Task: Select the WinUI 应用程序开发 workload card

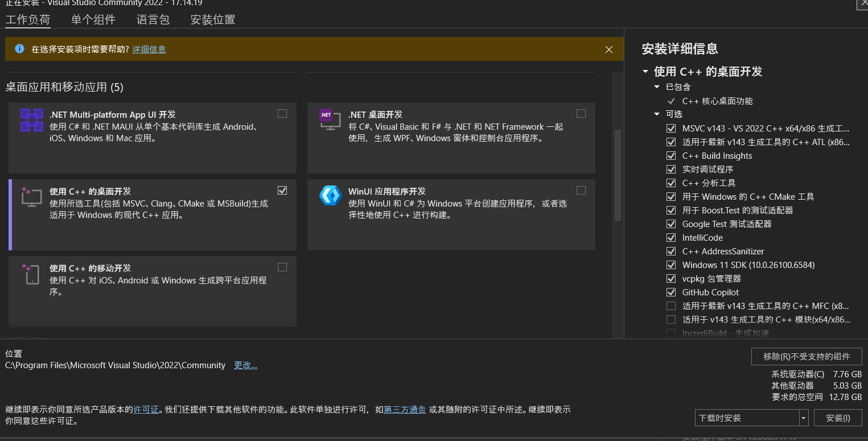Action: (451, 215)
